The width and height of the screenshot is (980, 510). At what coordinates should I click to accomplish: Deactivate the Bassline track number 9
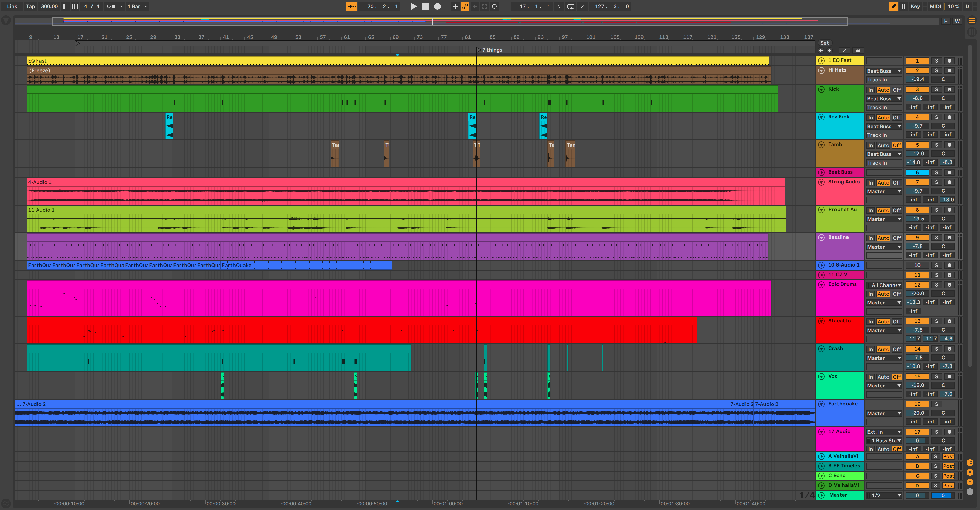click(917, 238)
